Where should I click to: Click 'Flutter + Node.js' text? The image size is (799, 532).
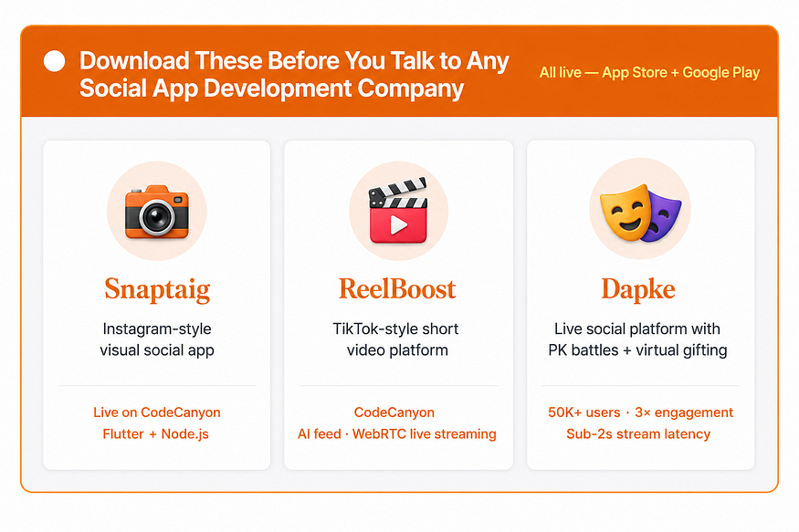[156, 433]
